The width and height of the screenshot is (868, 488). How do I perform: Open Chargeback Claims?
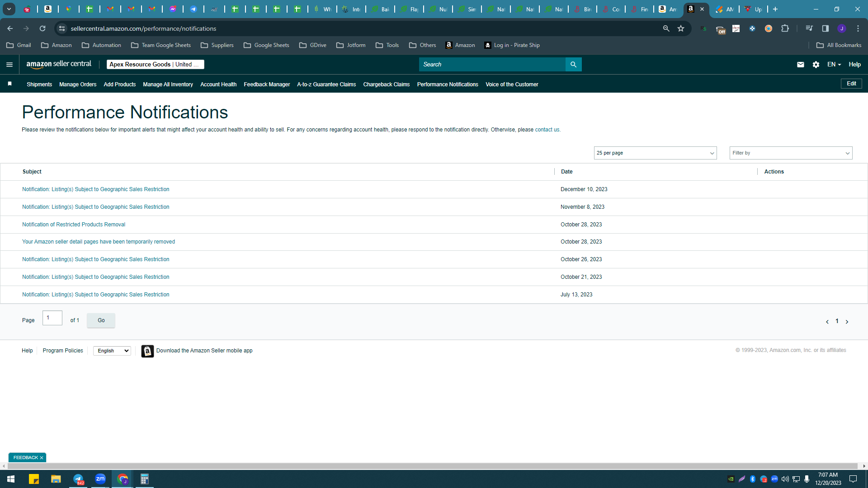pos(387,84)
